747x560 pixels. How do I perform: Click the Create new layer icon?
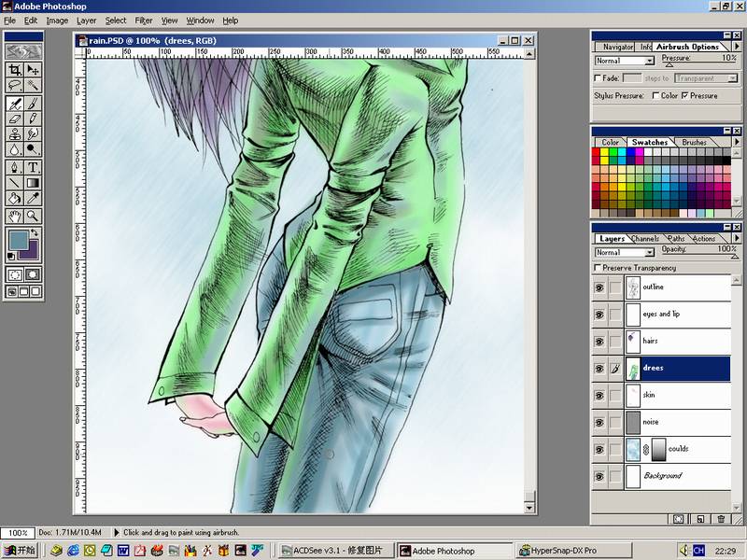click(699, 519)
